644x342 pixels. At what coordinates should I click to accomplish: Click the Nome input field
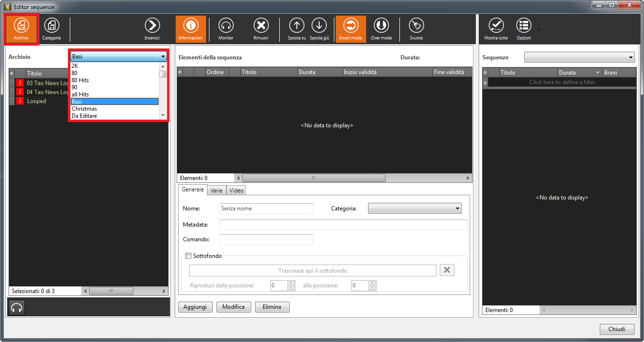coord(266,209)
